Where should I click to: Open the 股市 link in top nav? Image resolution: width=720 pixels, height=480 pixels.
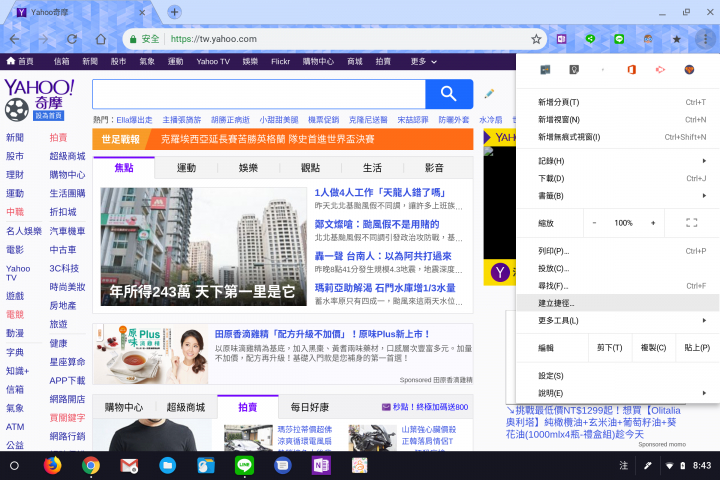(118, 61)
